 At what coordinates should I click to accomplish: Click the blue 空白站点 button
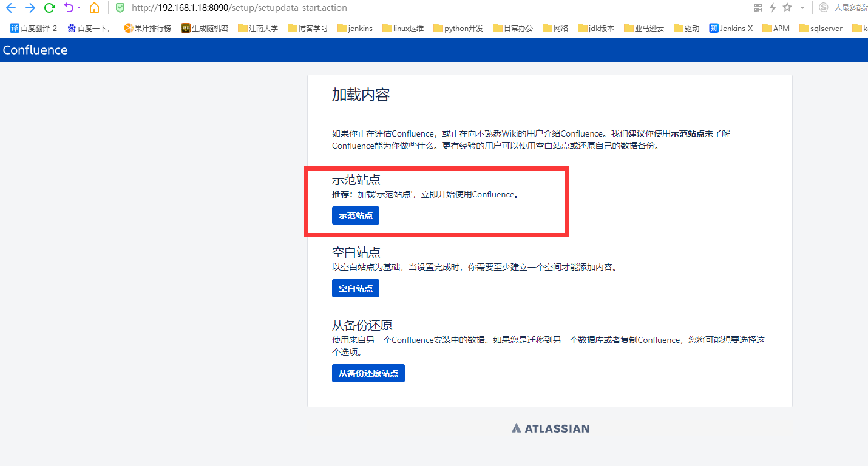[356, 288]
